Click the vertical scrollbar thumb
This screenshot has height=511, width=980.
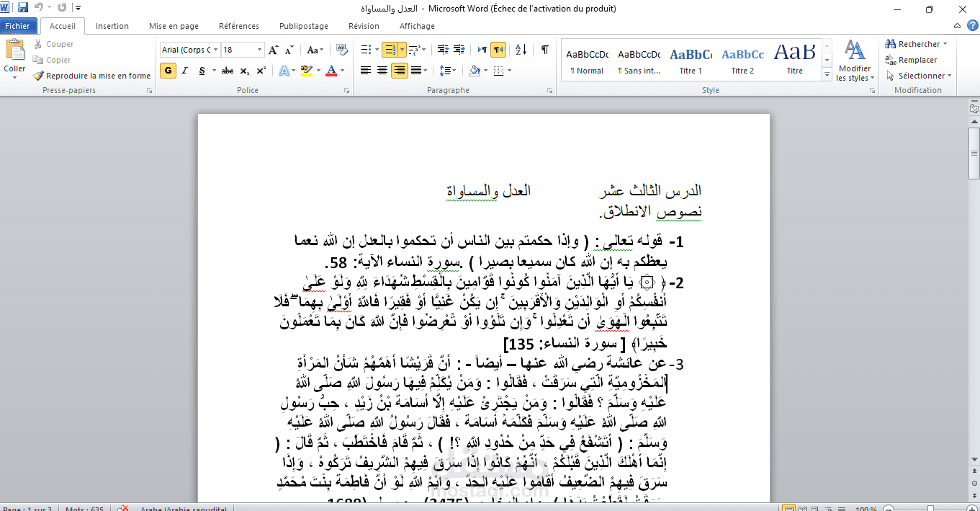pyautogui.click(x=974, y=154)
